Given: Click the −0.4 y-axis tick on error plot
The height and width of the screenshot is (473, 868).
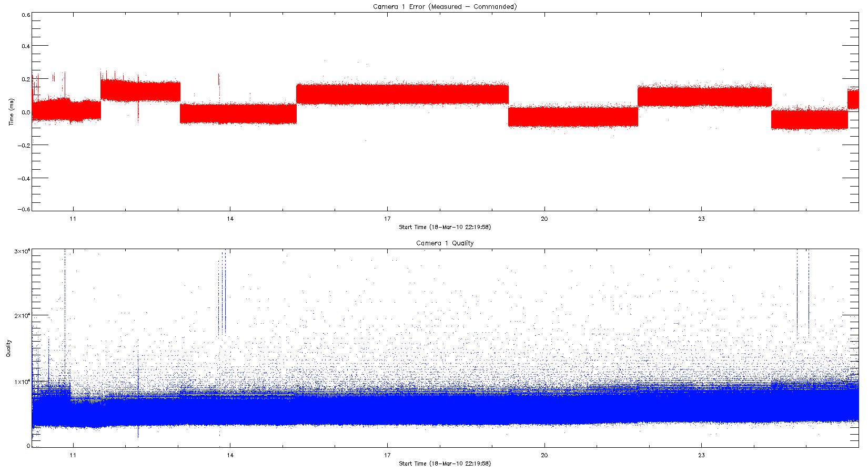Looking at the screenshot, I should (x=24, y=178).
